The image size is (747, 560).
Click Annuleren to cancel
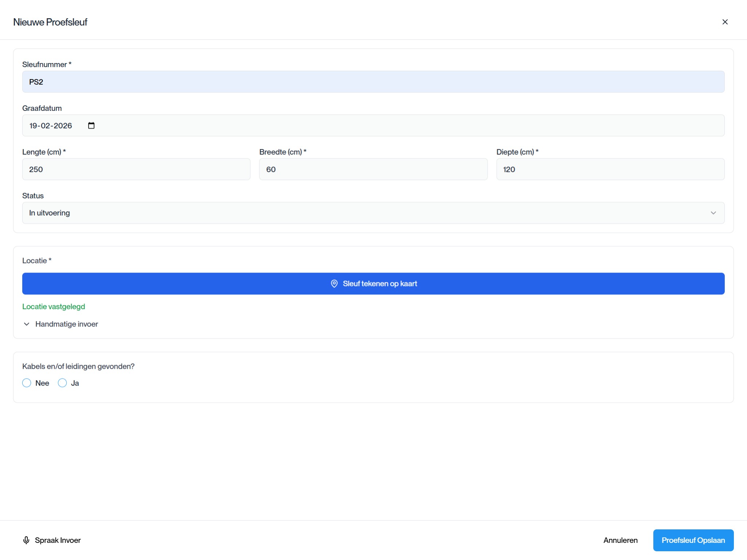[620, 540]
